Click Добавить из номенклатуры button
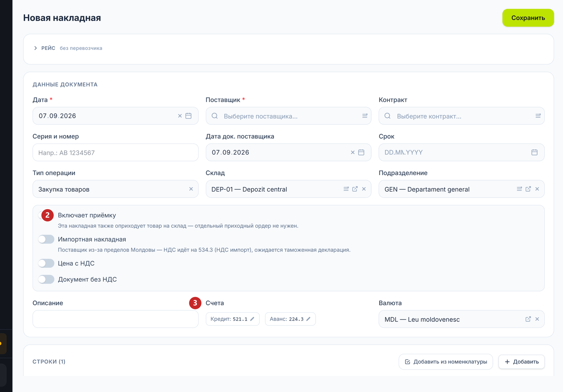 pyautogui.click(x=446, y=362)
